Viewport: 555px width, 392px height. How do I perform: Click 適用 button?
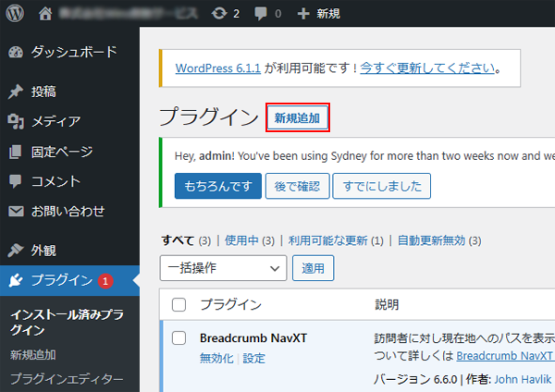tap(313, 268)
